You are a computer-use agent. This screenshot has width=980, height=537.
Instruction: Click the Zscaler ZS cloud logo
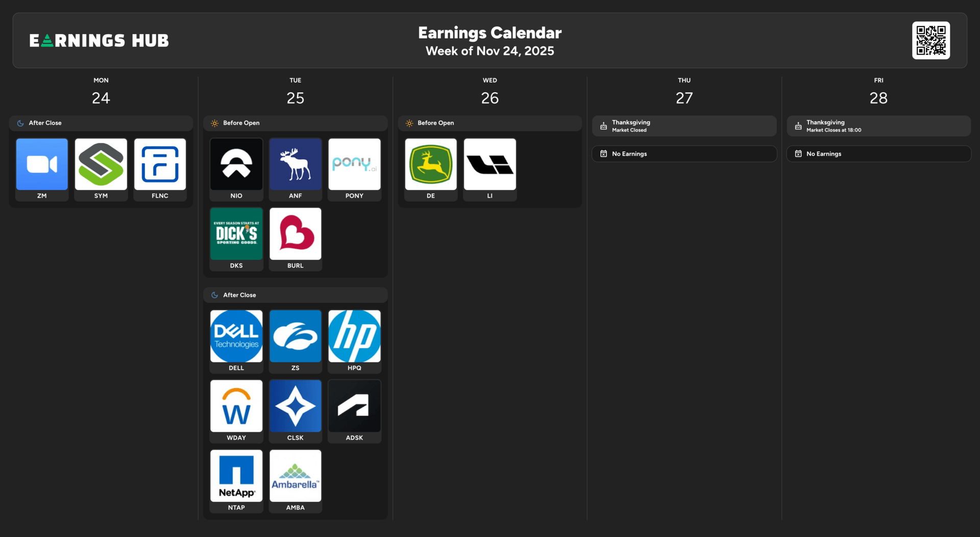click(296, 336)
